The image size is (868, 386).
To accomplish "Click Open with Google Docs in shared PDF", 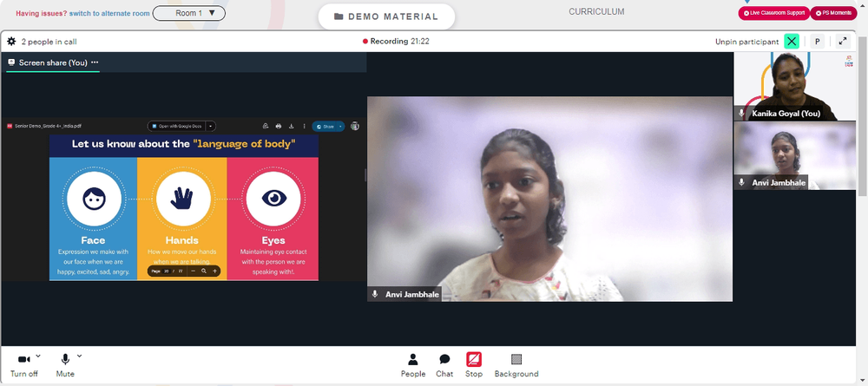I will pos(176,126).
